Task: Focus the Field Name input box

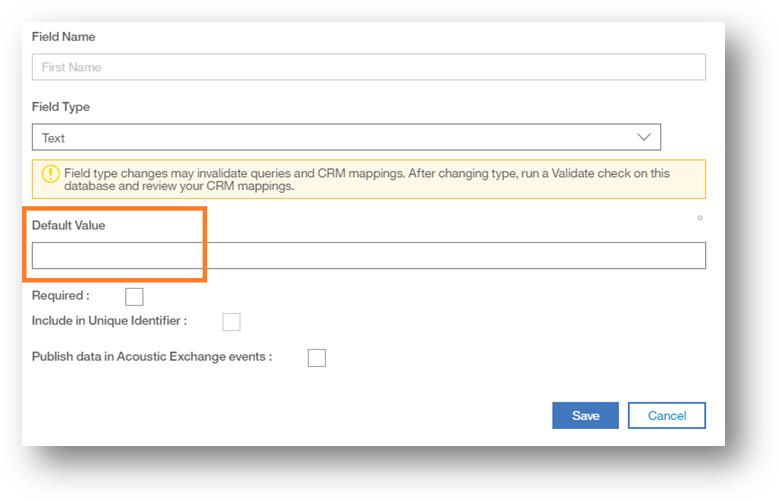Action: click(x=368, y=67)
